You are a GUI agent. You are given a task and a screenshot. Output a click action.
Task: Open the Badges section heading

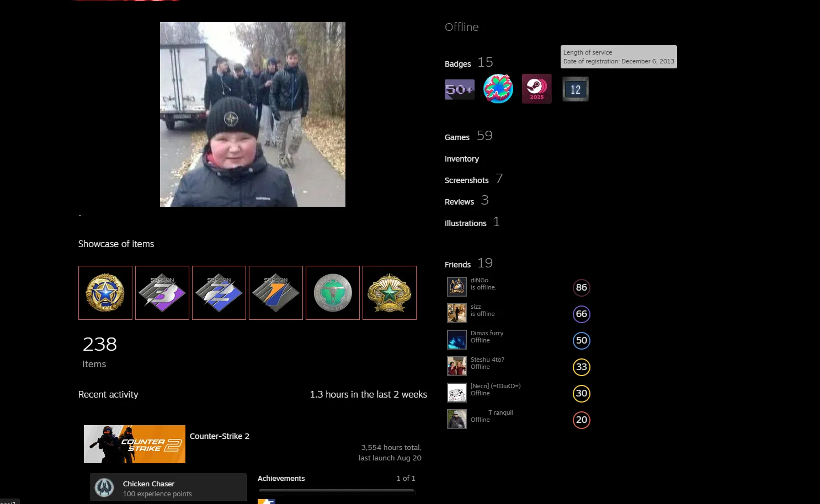coord(458,64)
